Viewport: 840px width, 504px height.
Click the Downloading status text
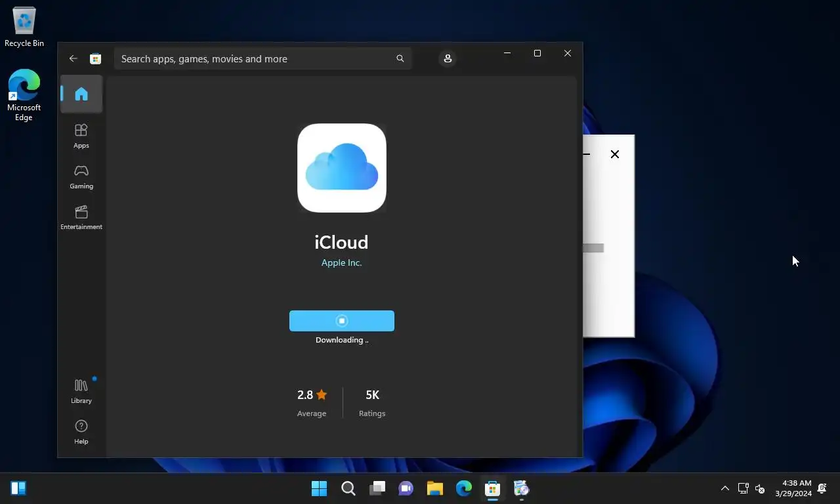[x=342, y=340]
